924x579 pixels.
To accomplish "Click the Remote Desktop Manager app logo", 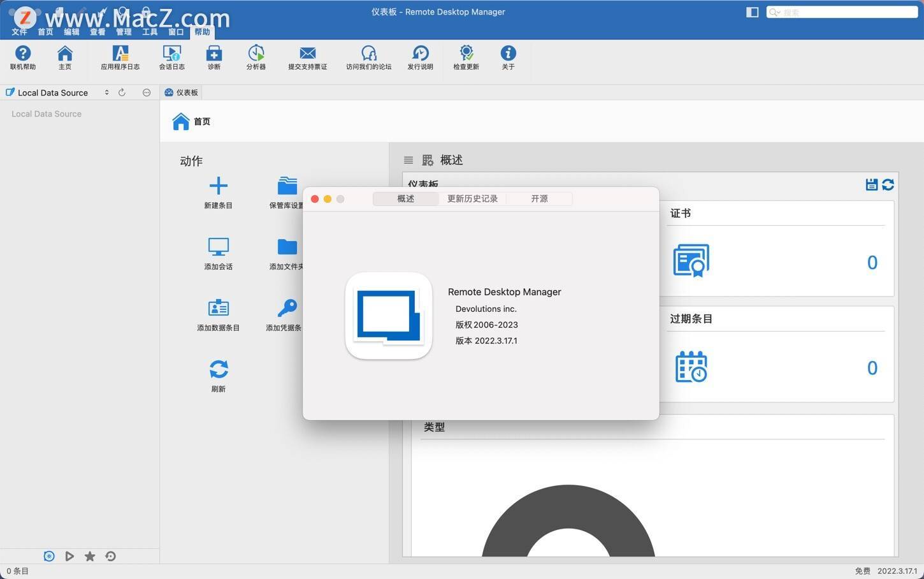I will pos(389,316).
